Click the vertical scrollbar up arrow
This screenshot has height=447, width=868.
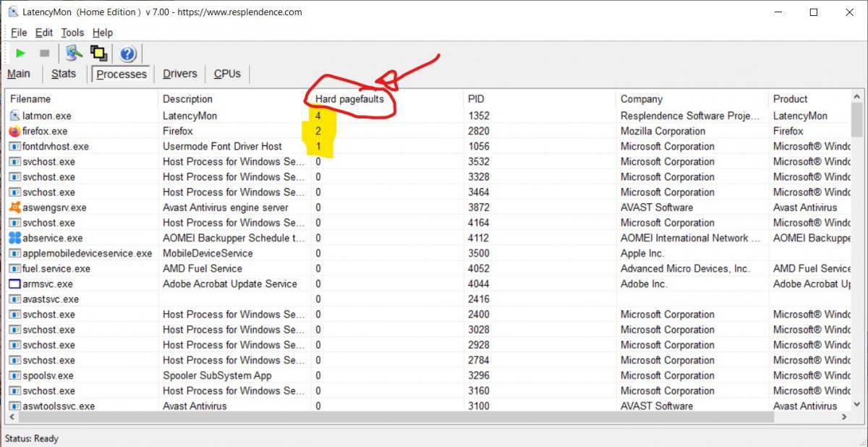click(857, 97)
